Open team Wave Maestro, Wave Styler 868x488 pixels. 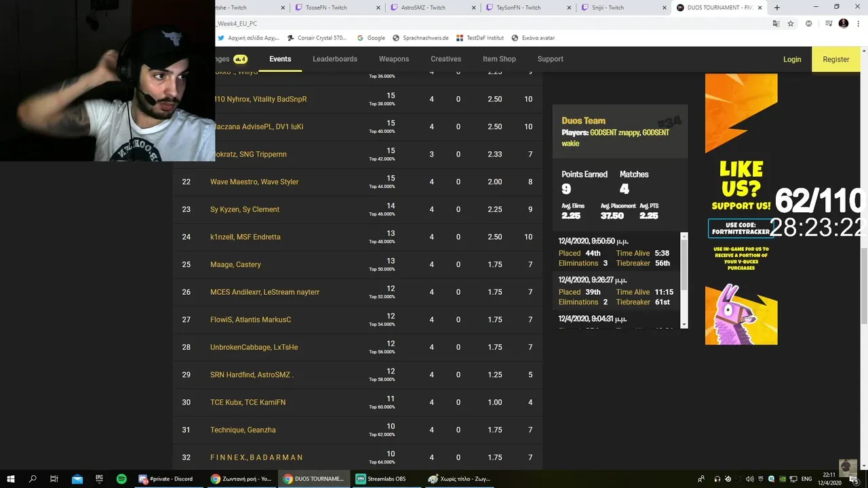(254, 182)
